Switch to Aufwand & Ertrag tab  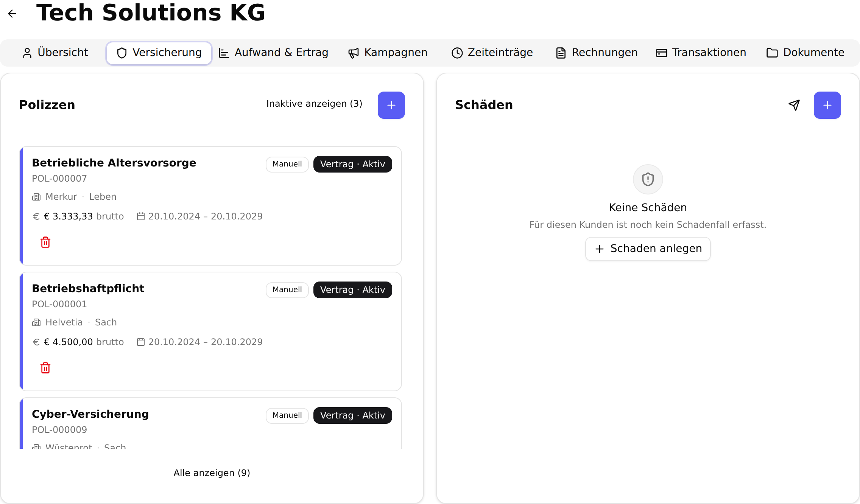pyautogui.click(x=274, y=53)
